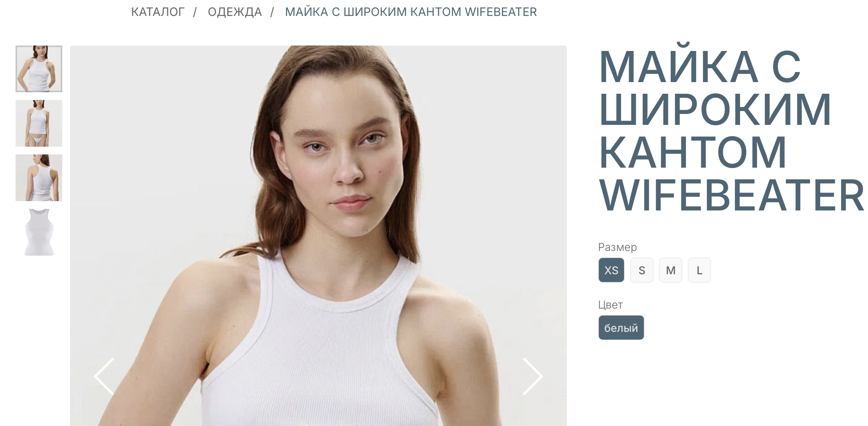Click the slash separator after КАТАЛОГ
This screenshot has width=868, height=426.
click(x=195, y=12)
